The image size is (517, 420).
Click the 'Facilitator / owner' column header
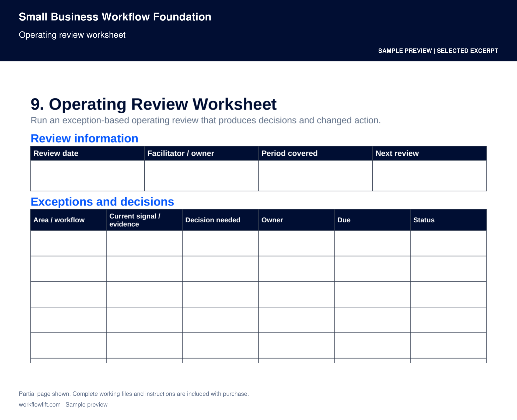(201, 153)
